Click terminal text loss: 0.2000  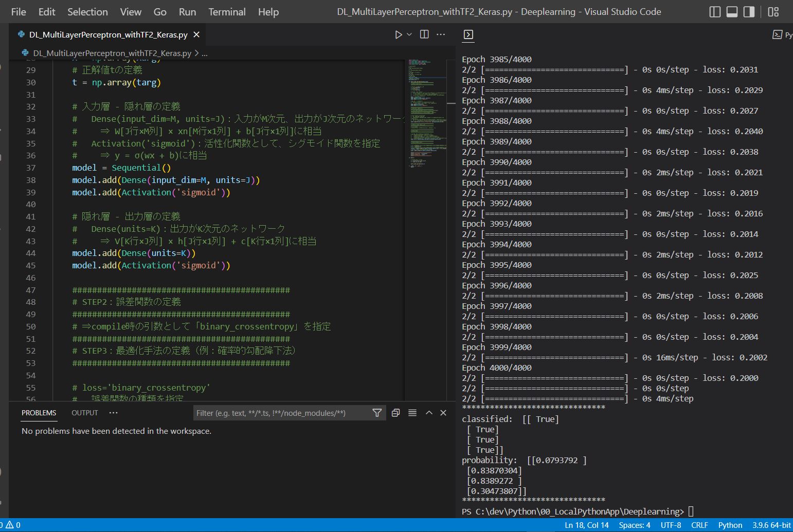731,378
